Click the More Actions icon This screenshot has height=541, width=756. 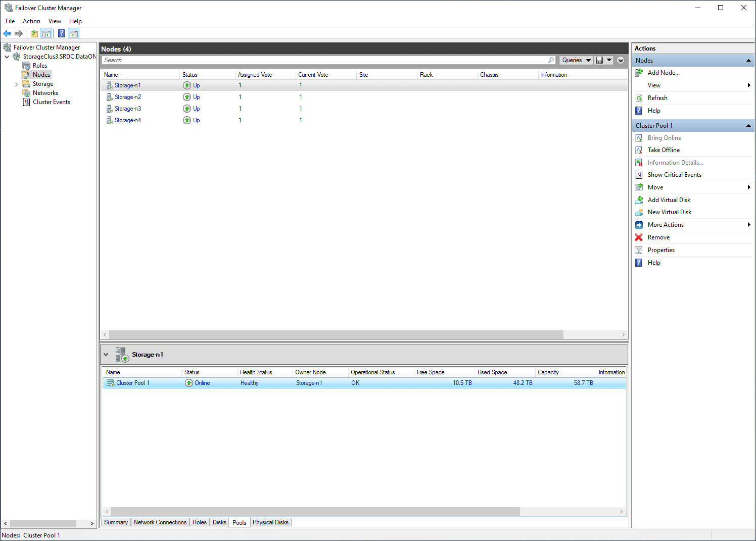(x=639, y=225)
